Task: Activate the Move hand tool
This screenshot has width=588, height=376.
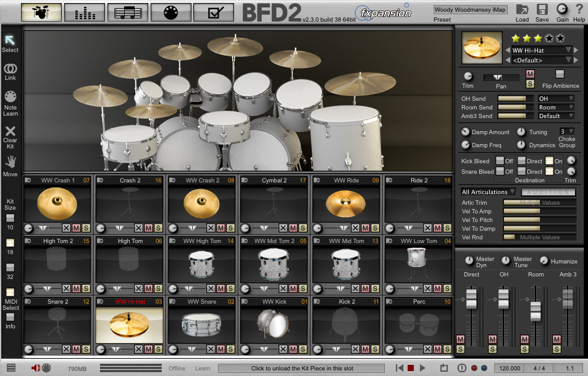Action: (10, 162)
